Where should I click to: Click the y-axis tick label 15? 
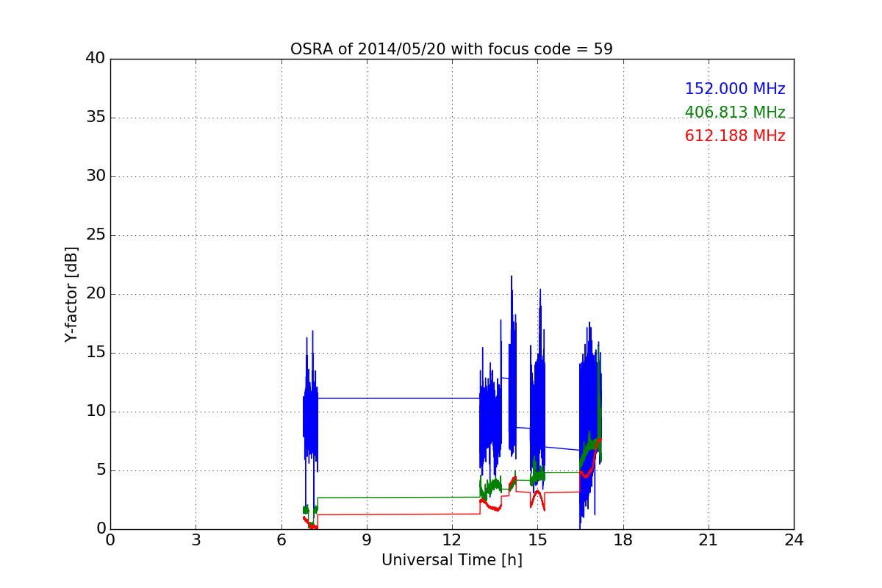(96, 353)
